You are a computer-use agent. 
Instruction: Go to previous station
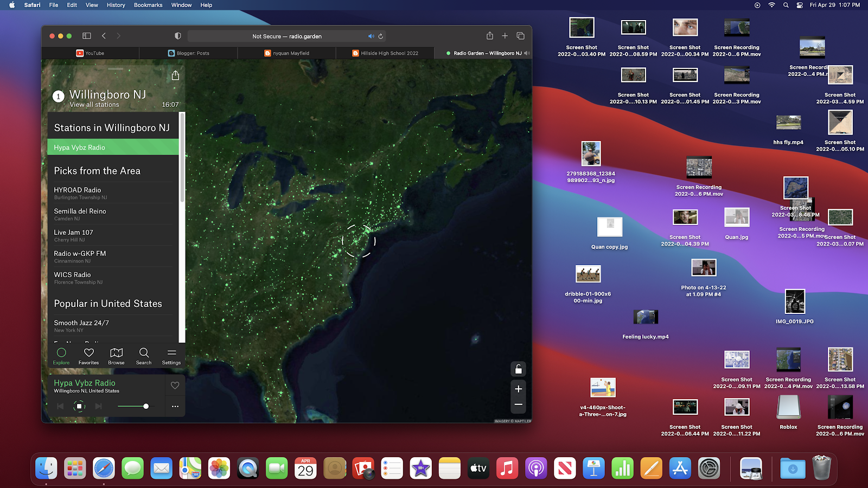point(60,406)
